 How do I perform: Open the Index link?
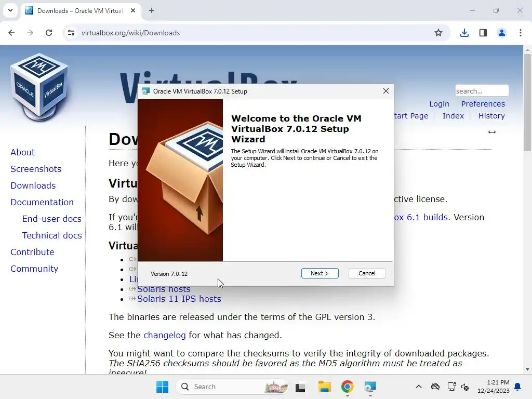[x=453, y=116]
